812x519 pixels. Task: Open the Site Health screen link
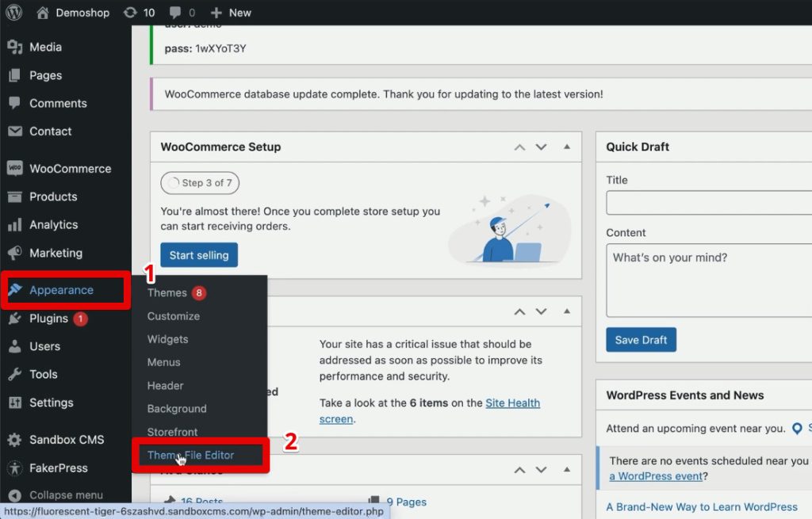(x=513, y=403)
